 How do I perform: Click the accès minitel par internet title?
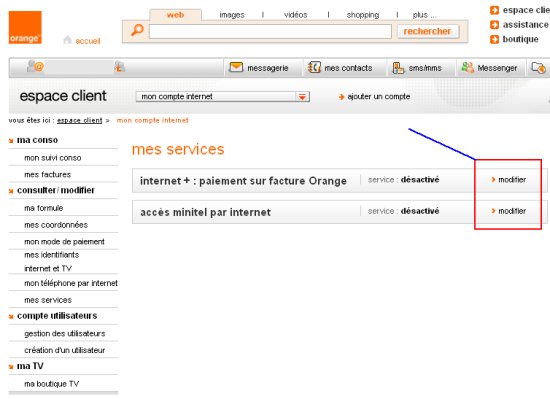tap(205, 212)
